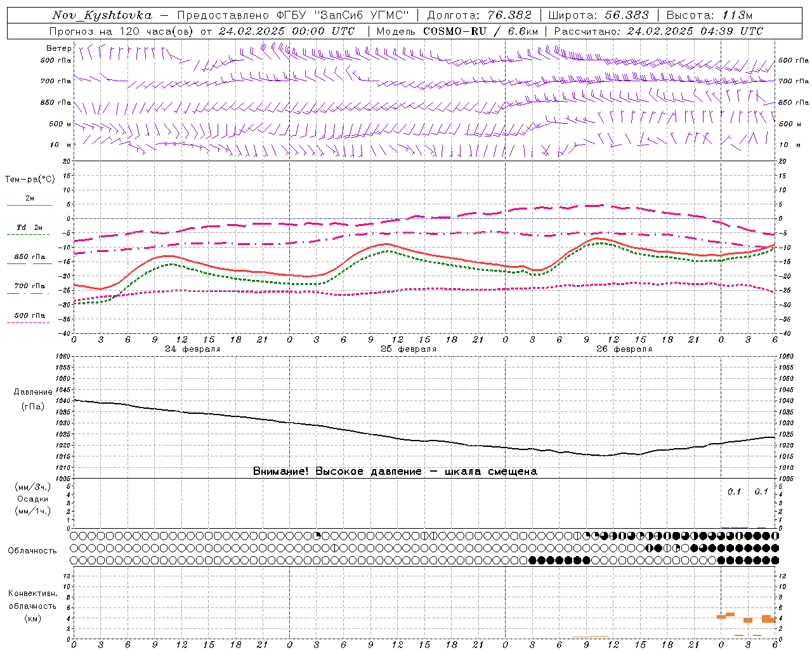
Task: Click the Конвективн. convective cloud label
Action: 32,594
